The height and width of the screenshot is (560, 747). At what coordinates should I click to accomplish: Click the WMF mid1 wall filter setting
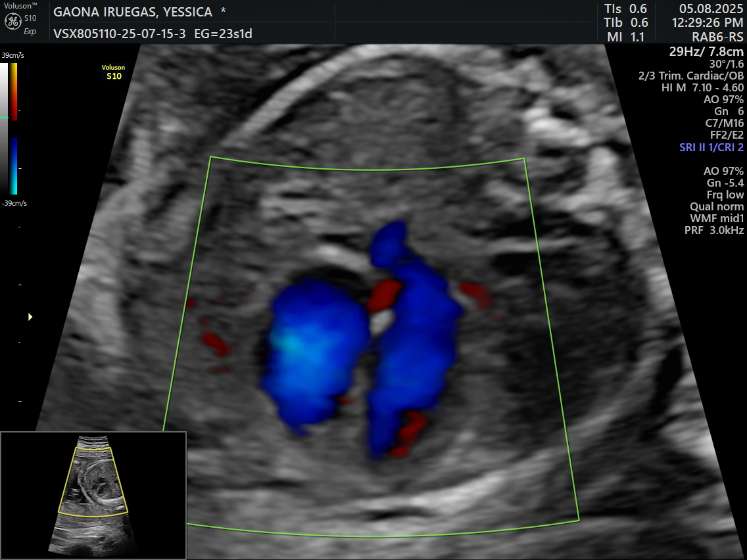click(x=717, y=219)
